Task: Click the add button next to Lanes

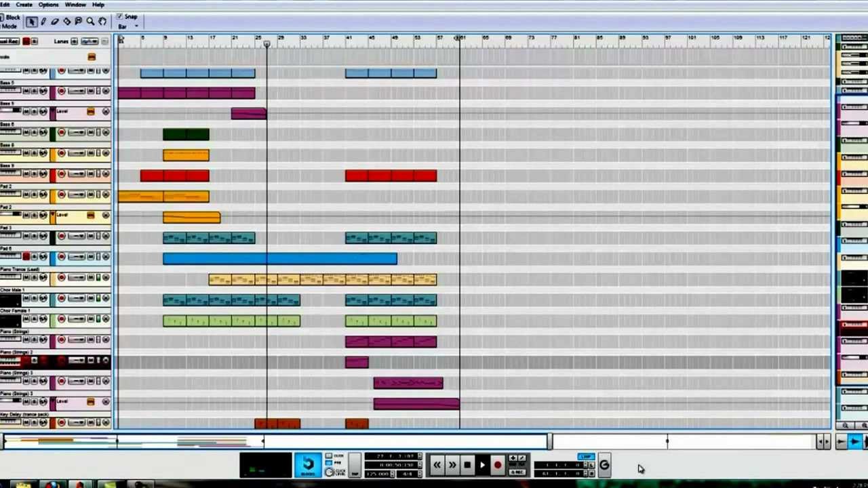Action: (75, 41)
